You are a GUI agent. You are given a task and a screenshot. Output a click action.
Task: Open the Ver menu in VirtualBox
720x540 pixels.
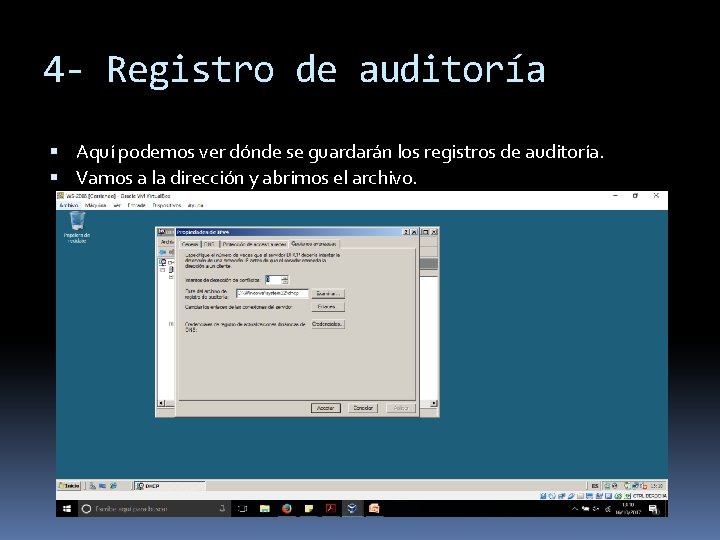coord(117,205)
